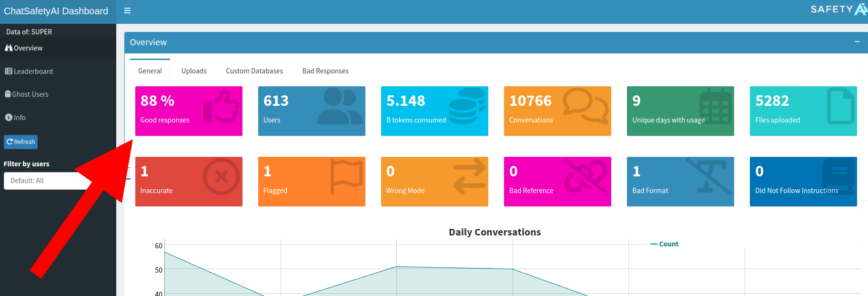Viewport: 868px width, 296px height.
Task: Toggle the hamburger sidebar menu icon
Action: pyautogui.click(x=127, y=10)
